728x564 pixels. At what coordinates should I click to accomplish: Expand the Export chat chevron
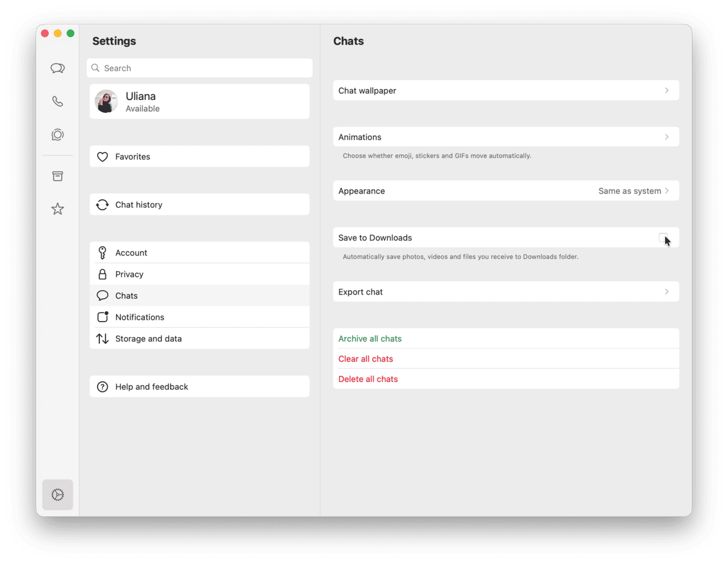coord(666,292)
